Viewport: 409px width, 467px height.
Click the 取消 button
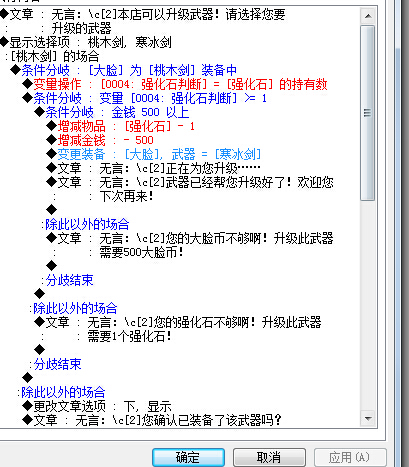(x=269, y=457)
